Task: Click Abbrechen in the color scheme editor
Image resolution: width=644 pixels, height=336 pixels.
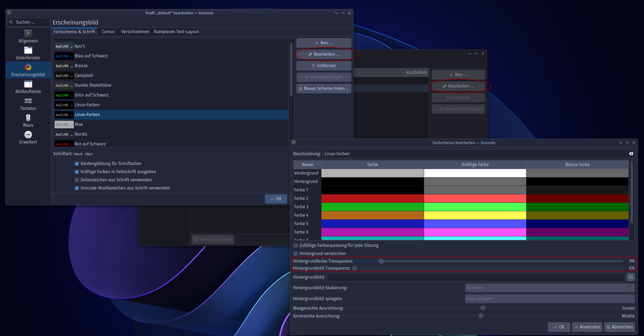Action: [x=619, y=327]
